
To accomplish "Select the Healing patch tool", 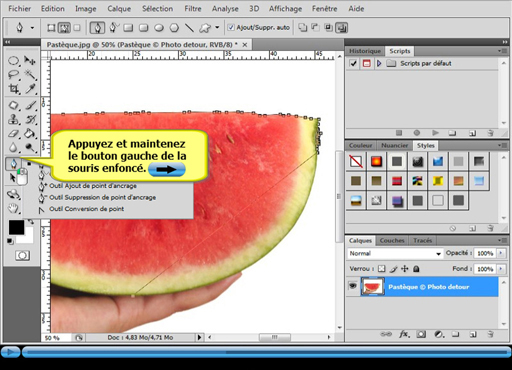I will click(x=13, y=105).
